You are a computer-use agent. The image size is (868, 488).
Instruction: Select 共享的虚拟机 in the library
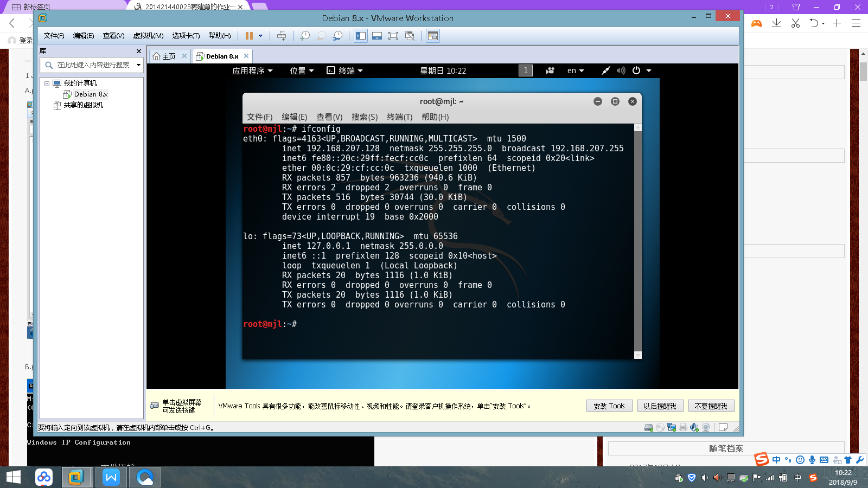tap(78, 105)
